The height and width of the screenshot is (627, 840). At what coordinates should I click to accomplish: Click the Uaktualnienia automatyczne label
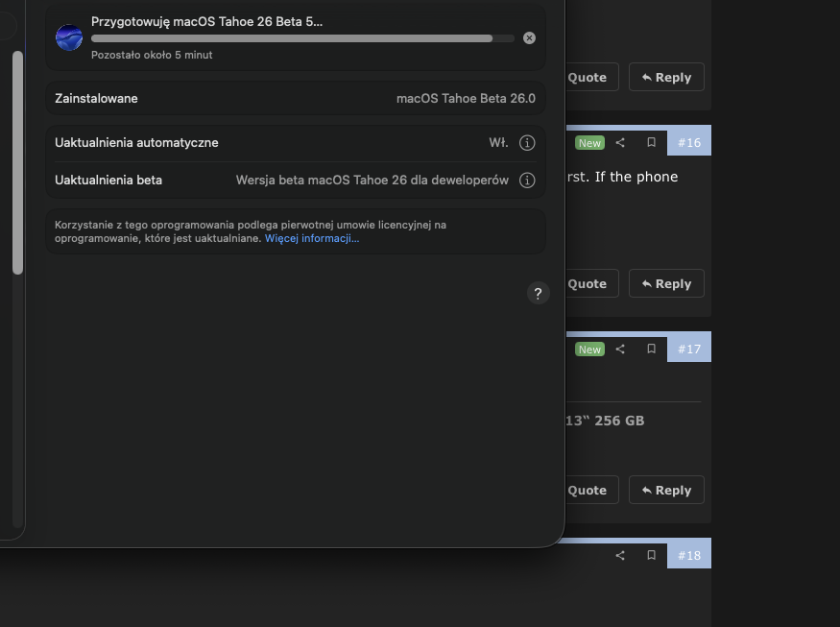[136, 142]
